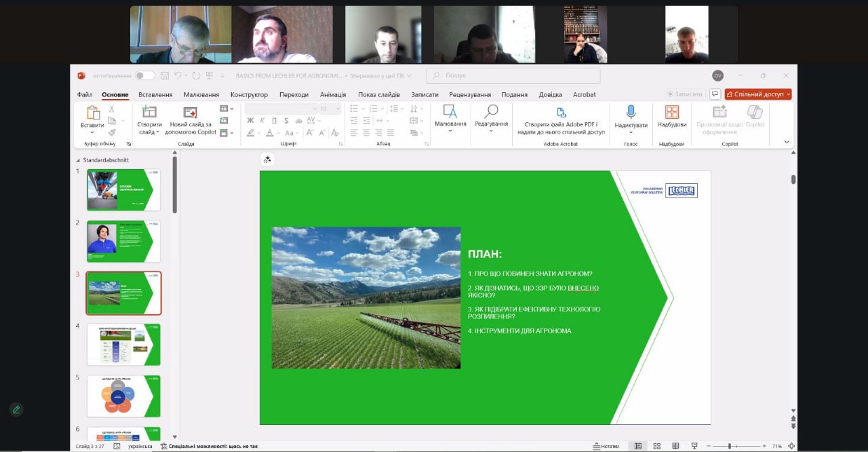This screenshot has height=452, width=868.
Task: Start slideshow from status bar icon
Action: 694,446
